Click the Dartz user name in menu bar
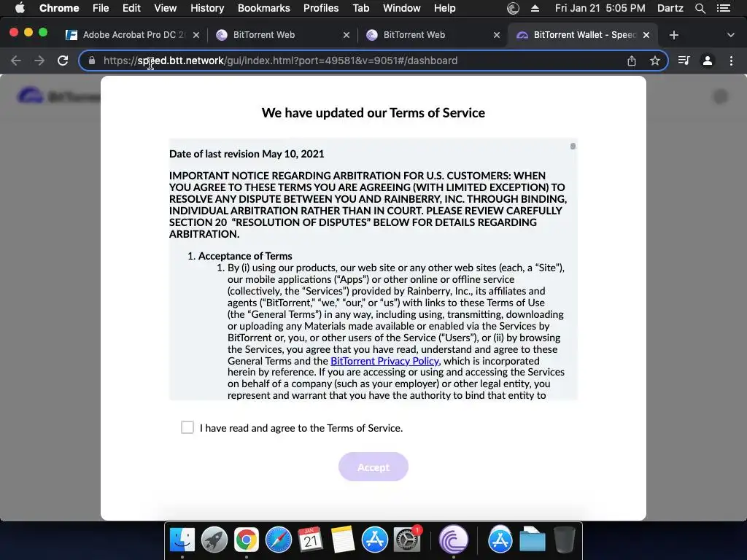Viewport: 747px width, 560px height. (x=670, y=8)
